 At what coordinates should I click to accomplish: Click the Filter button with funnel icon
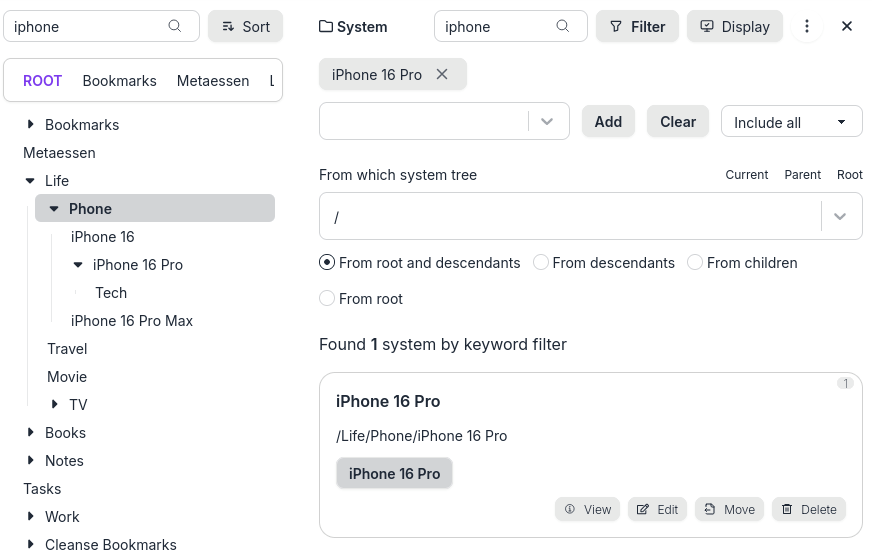[x=637, y=27]
